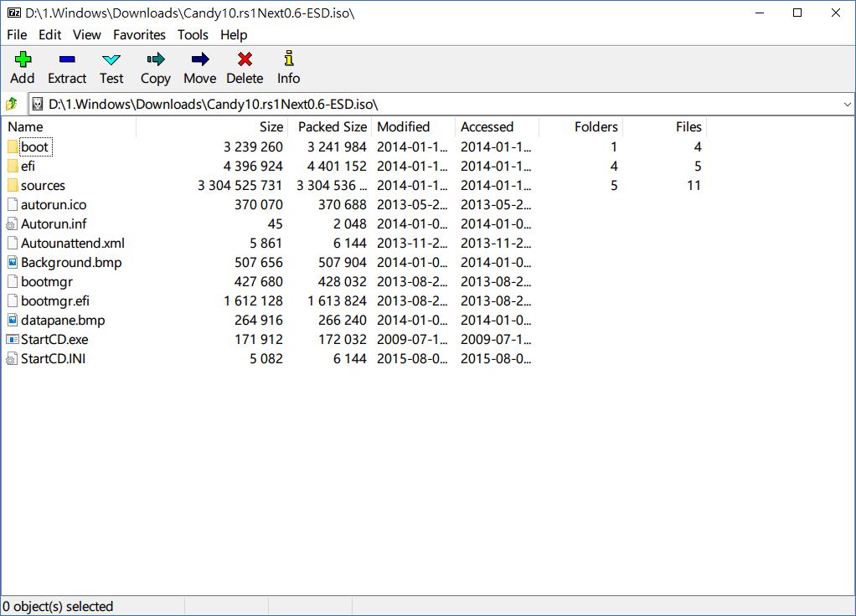Select the autorun.ico file name
The height and width of the screenshot is (616, 856).
tap(54, 204)
